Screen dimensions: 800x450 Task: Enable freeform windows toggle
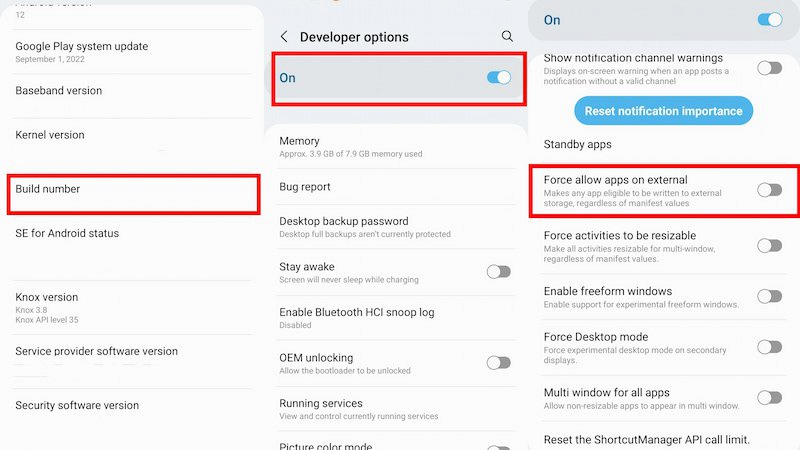click(x=769, y=296)
